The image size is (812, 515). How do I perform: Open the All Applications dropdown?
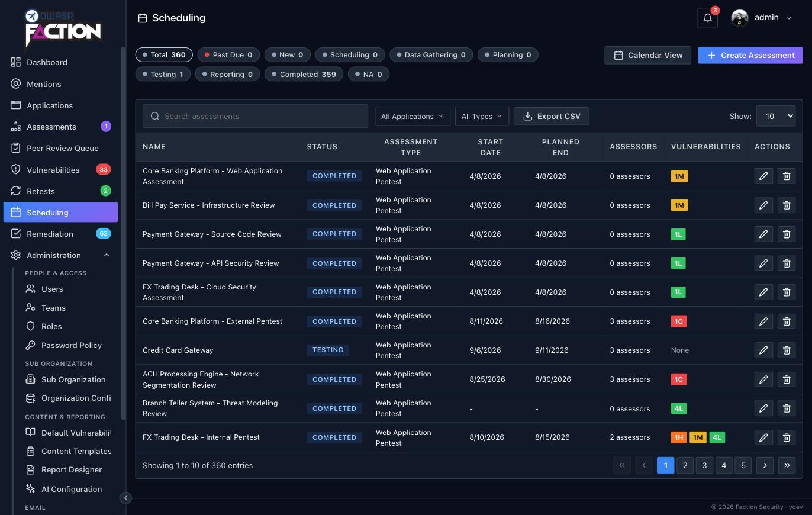(413, 117)
